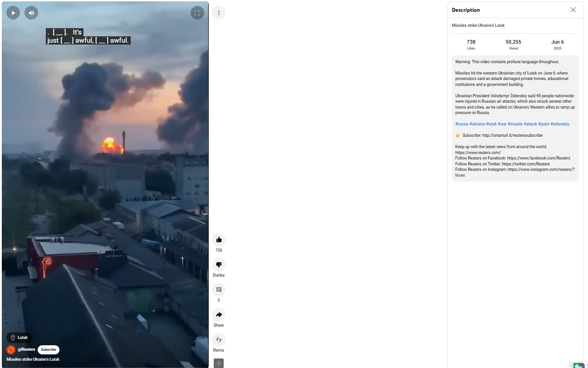Viewport: 588px width, 368px height.
Task: Tap the Remix icon
Action: click(x=219, y=340)
